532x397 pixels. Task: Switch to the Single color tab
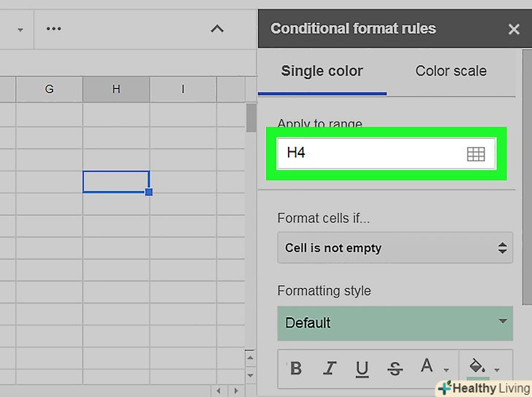point(322,71)
